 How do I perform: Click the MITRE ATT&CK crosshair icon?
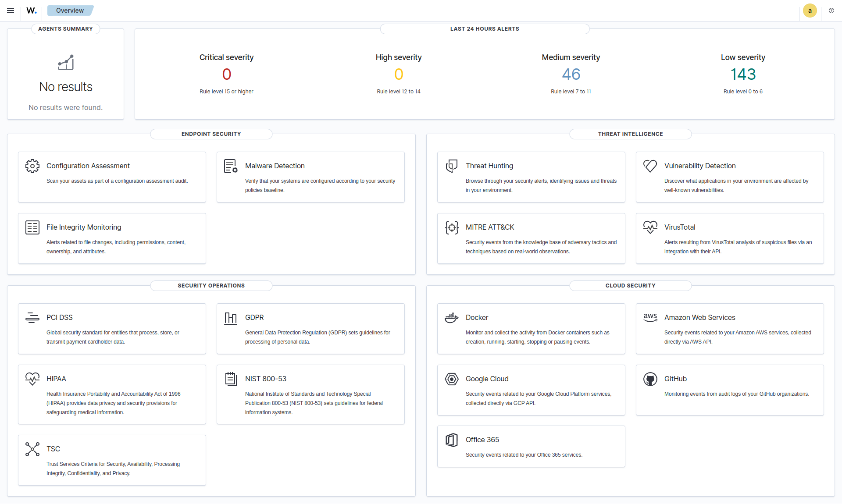tap(451, 227)
